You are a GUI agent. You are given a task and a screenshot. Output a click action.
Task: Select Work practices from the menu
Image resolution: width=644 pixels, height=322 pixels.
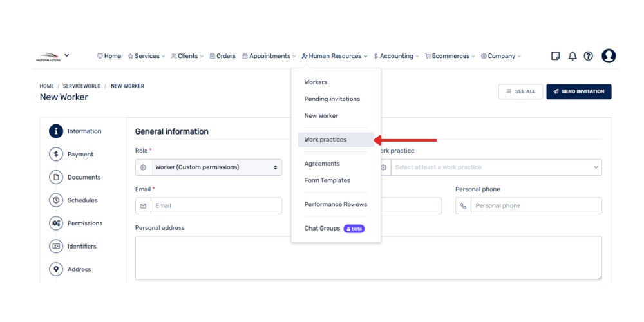coord(326,140)
